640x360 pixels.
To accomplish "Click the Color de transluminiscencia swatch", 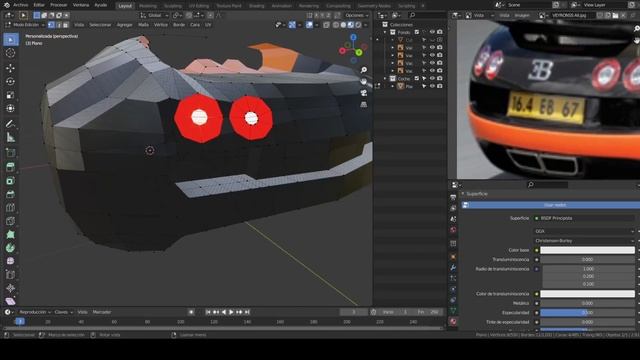I will click(x=587, y=294).
